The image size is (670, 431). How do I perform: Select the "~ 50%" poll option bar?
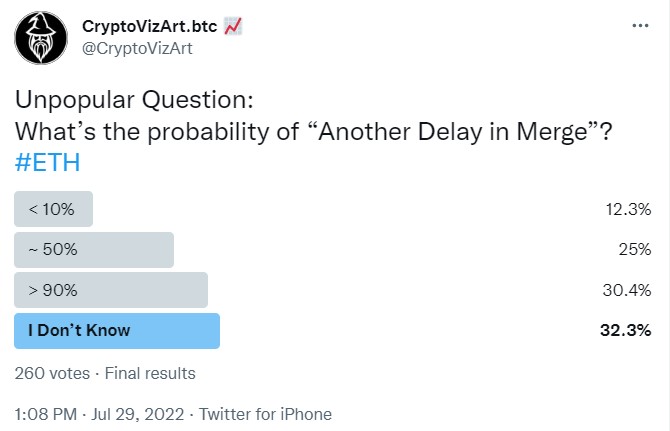pyautogui.click(x=93, y=250)
